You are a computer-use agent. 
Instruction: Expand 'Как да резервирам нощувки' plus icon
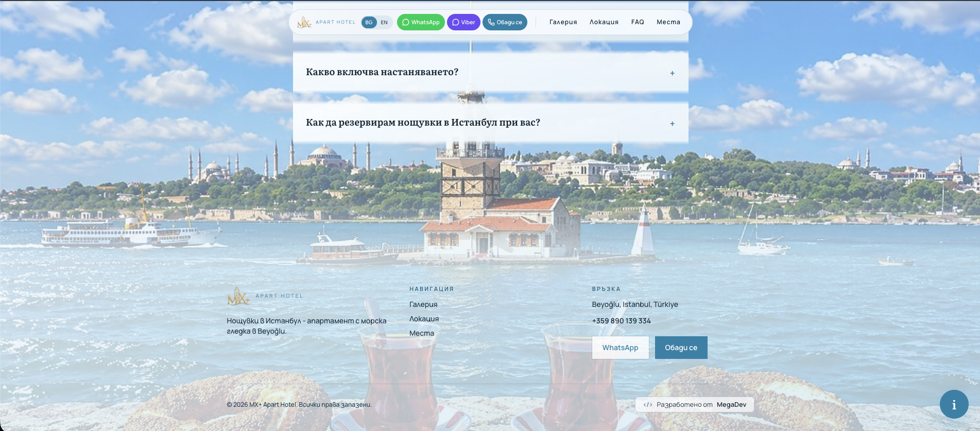point(672,124)
